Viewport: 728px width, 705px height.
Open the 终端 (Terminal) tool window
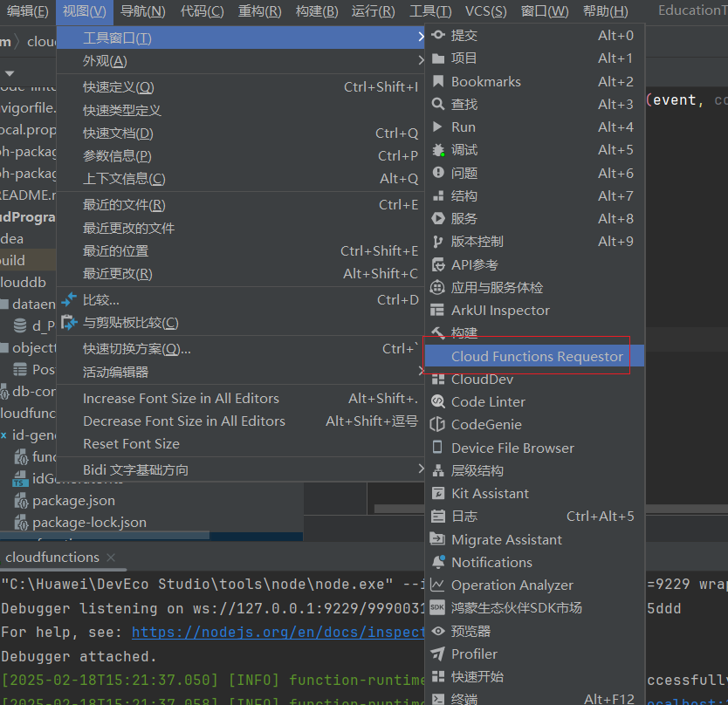pyautogui.click(x=534, y=698)
